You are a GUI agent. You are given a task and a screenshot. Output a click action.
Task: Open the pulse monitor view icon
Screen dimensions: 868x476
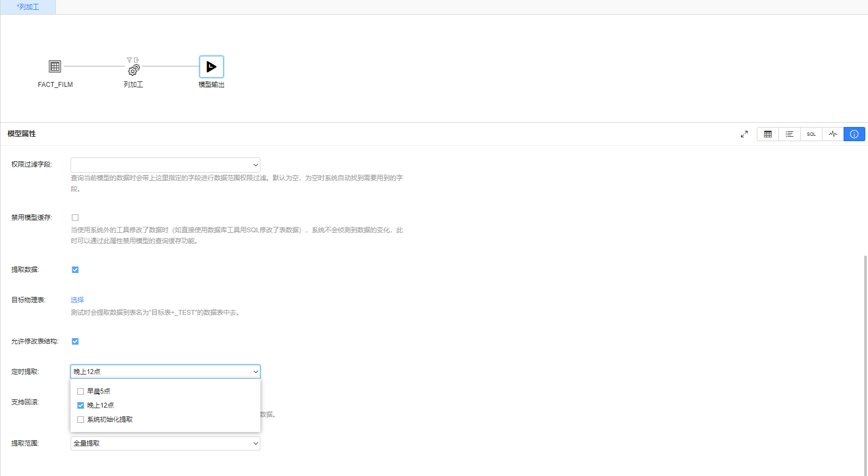833,134
